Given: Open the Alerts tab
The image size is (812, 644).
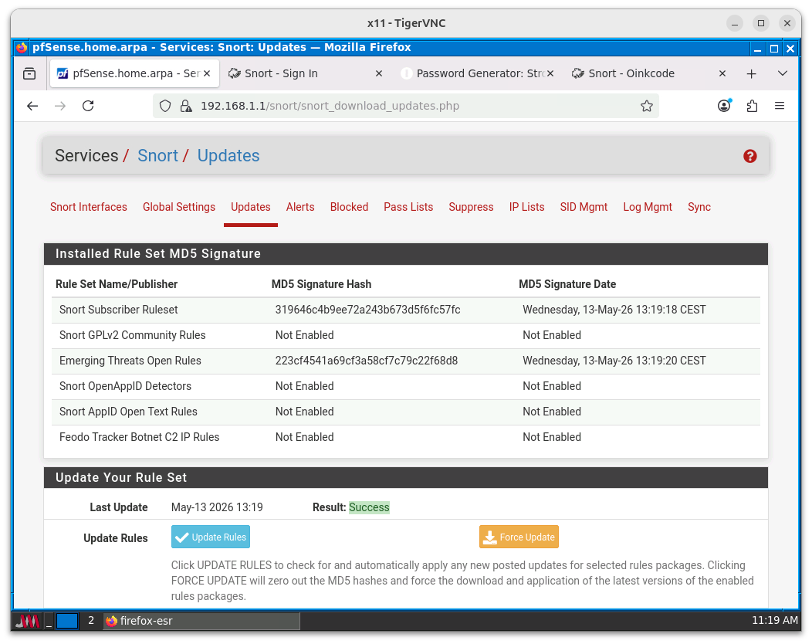Looking at the screenshot, I should pos(300,207).
